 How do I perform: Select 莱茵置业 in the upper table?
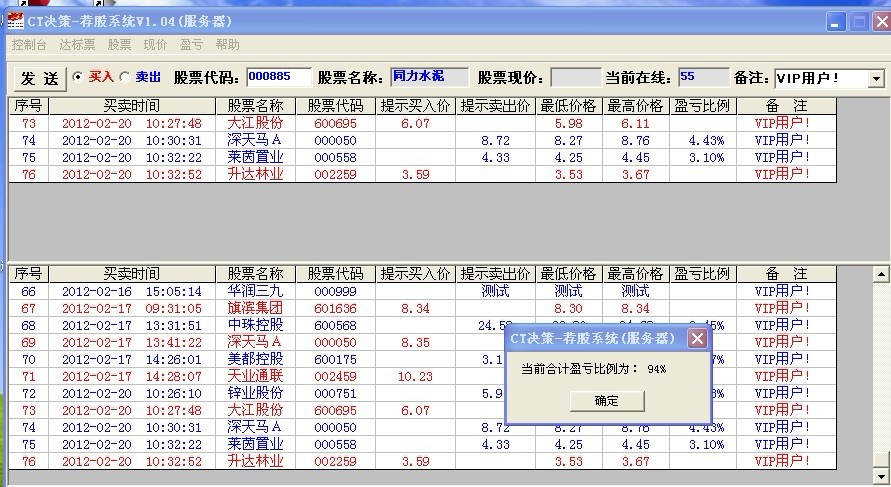coord(255,157)
